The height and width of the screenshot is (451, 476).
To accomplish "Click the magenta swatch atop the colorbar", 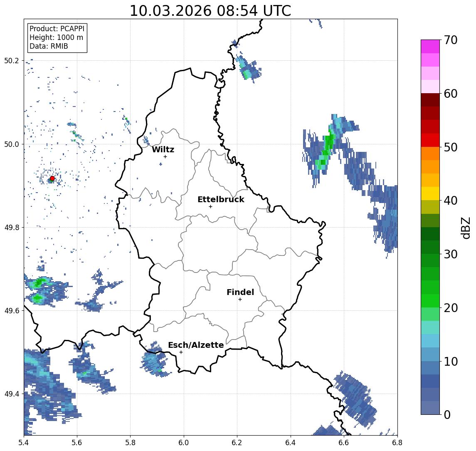I will point(430,47).
